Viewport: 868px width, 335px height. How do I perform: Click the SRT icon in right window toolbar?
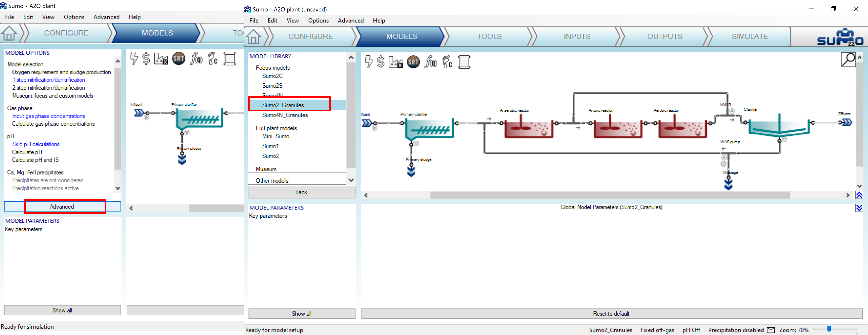(413, 62)
